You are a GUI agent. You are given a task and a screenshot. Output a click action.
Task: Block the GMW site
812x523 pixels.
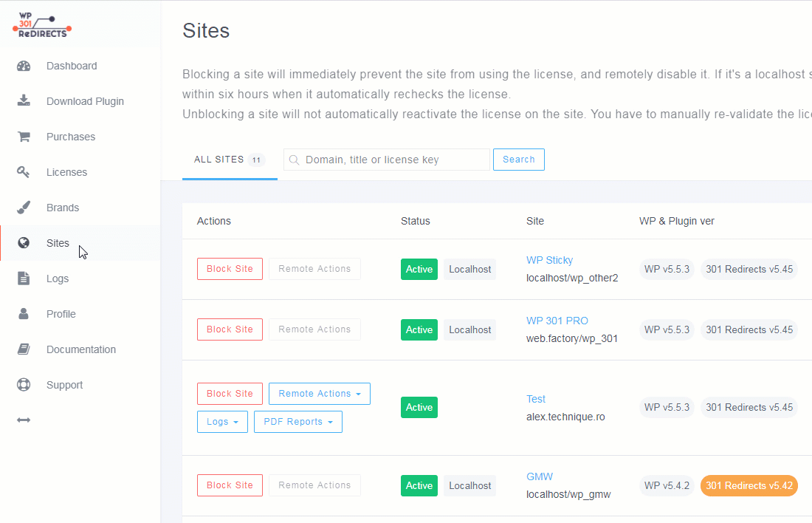pyautogui.click(x=230, y=485)
